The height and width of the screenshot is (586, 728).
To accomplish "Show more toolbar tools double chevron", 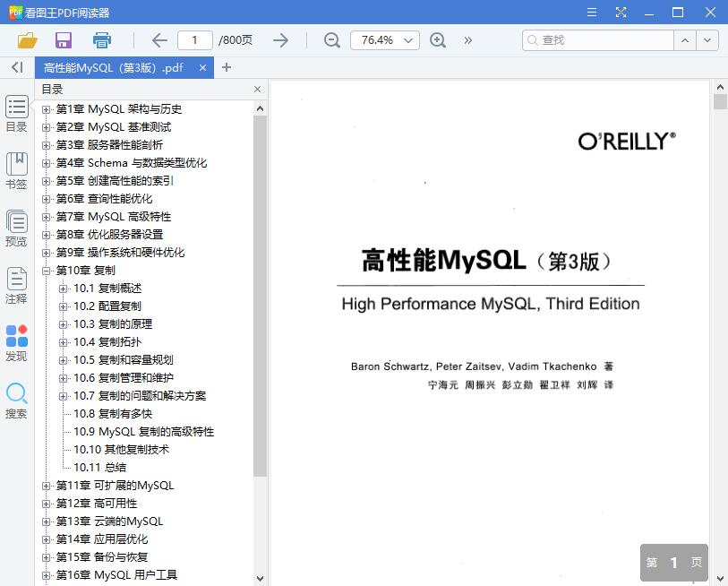I will (468, 40).
